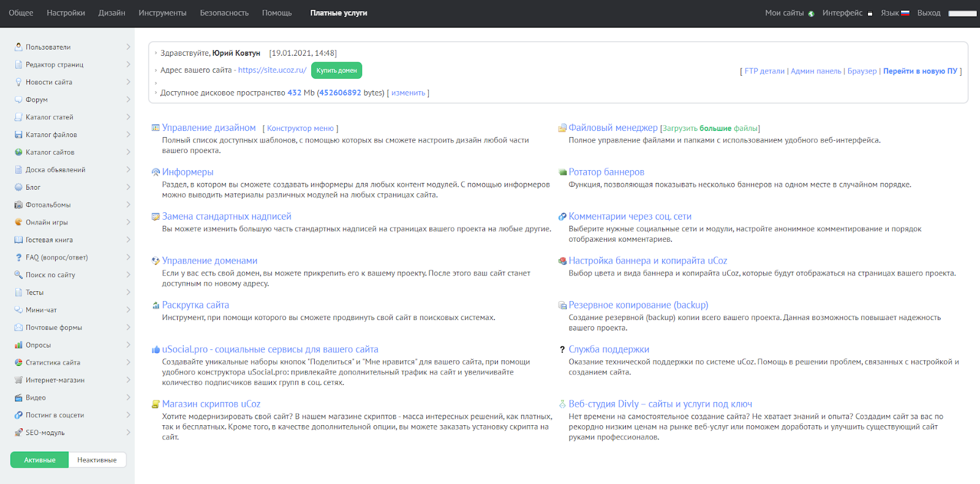980x484 pixels.
Task: Switch to Неактивные modules tab
Action: point(97,460)
